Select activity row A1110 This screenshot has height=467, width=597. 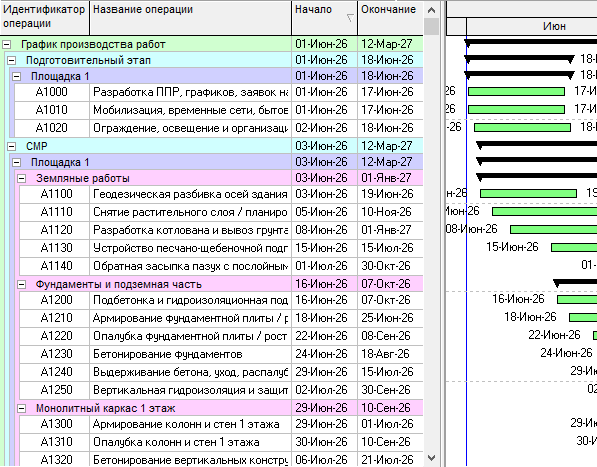222,212
